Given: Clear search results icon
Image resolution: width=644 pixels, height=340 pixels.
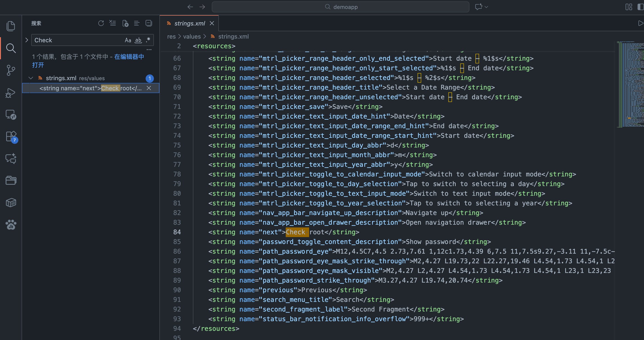Looking at the screenshot, I should coord(113,23).
